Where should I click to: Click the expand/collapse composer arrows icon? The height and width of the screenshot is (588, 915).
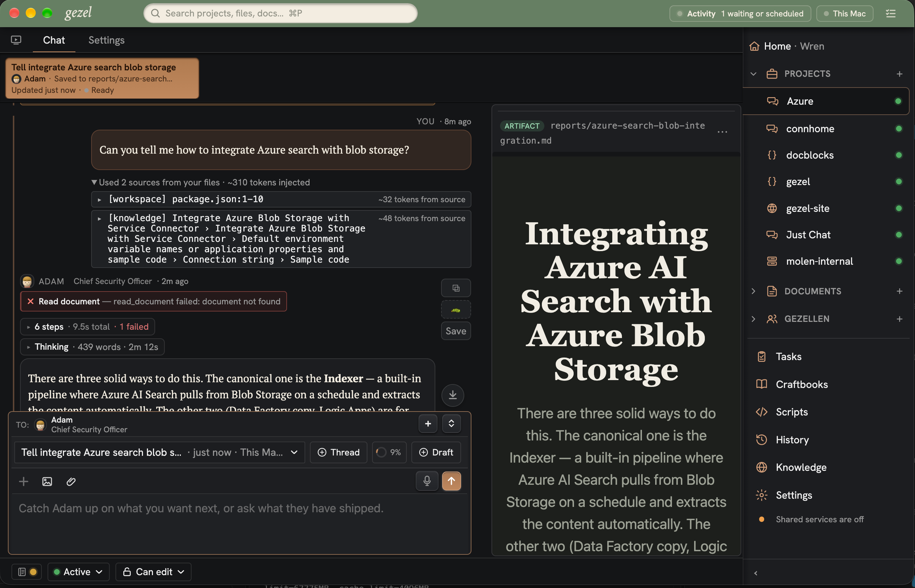click(451, 423)
